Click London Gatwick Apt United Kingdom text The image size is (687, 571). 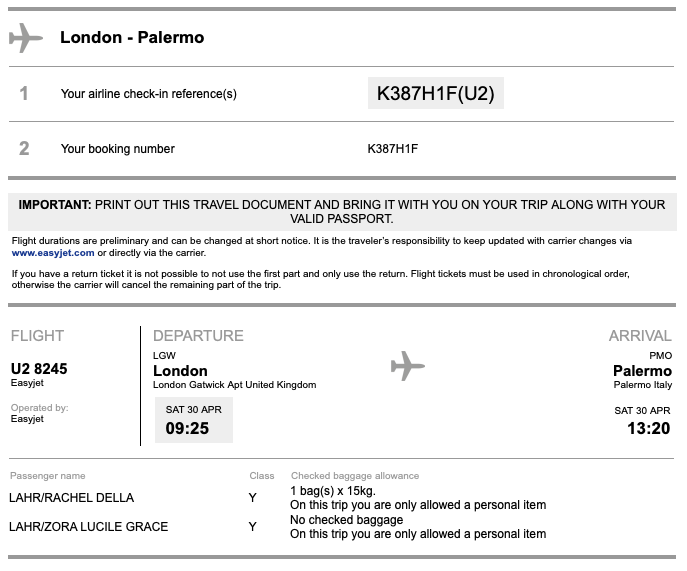tap(234, 385)
